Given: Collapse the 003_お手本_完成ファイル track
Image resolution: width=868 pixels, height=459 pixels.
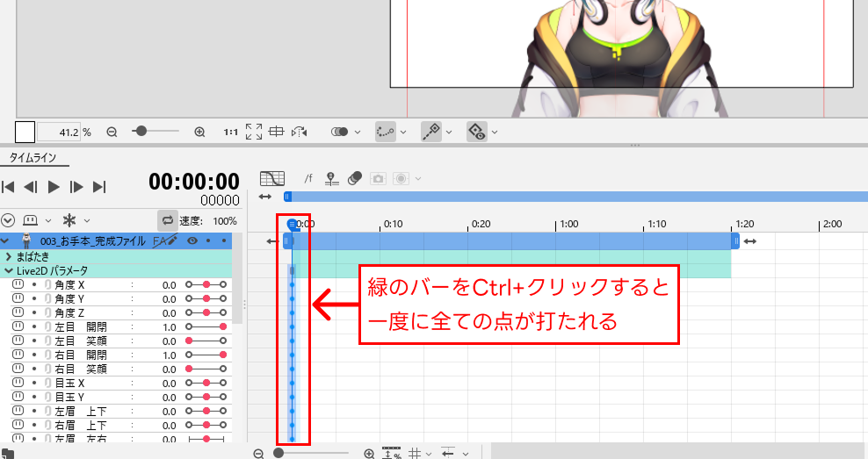Looking at the screenshot, I should pos(5,241).
